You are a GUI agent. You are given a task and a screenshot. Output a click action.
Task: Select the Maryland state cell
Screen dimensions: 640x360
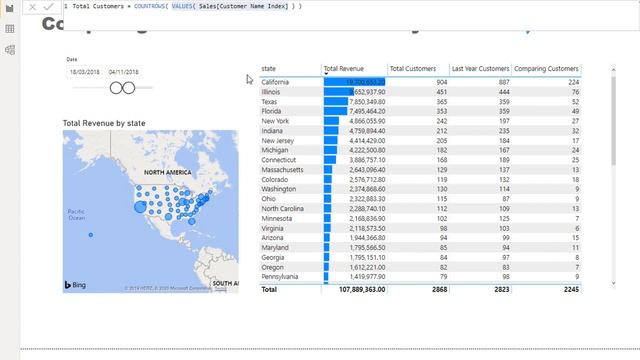coord(275,247)
